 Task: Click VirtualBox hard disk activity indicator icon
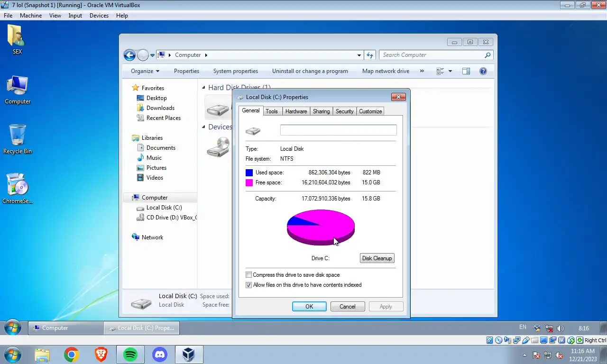tap(490, 340)
